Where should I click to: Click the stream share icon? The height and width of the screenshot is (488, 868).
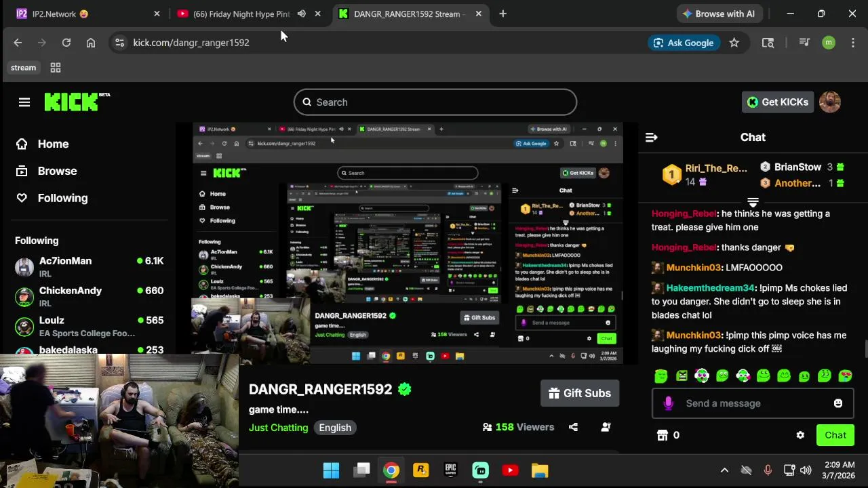(573, 427)
